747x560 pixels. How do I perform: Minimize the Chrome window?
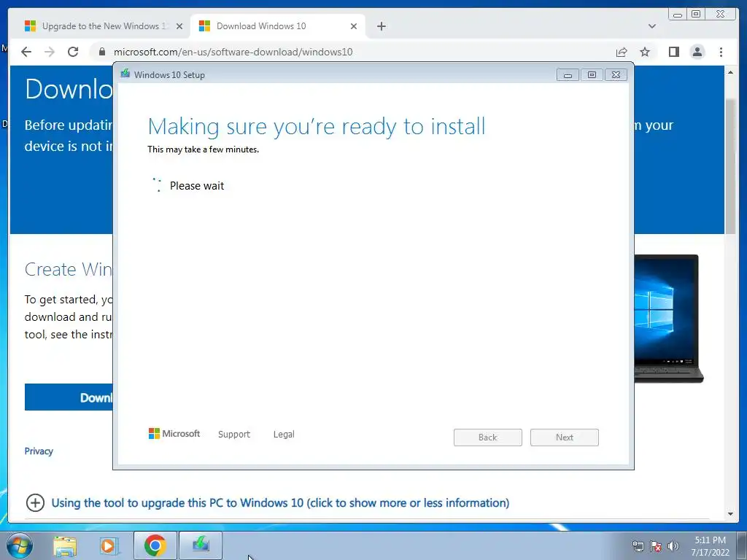pos(678,15)
